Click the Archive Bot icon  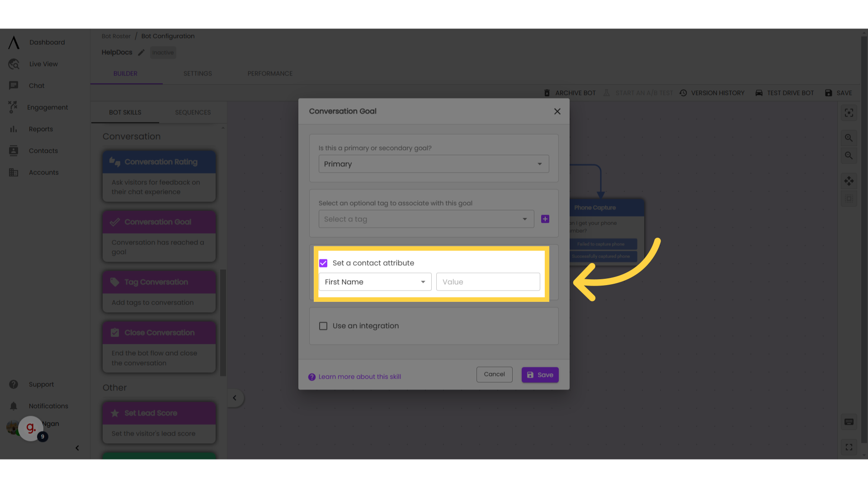[547, 92]
